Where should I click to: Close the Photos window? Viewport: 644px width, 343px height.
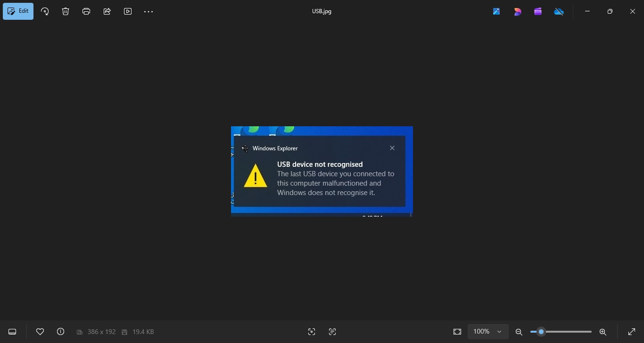pyautogui.click(x=633, y=11)
